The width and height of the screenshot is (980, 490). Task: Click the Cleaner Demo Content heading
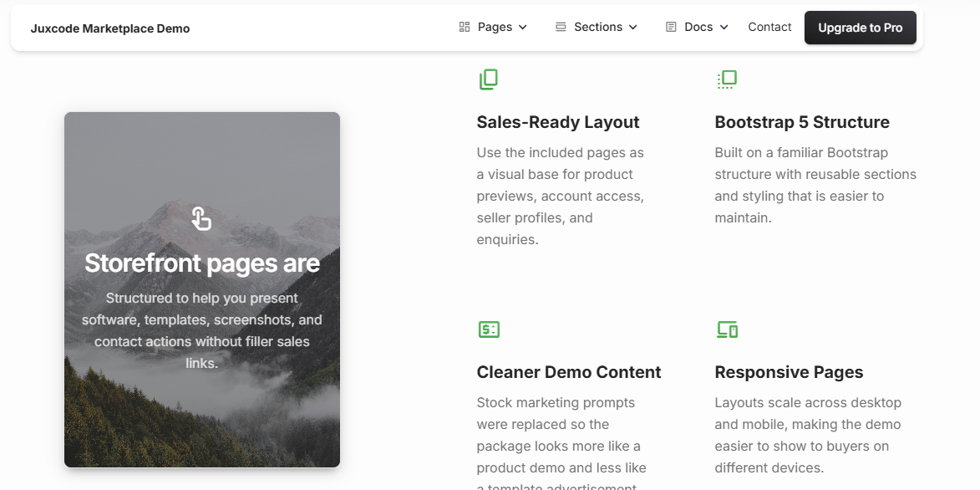coord(569,372)
